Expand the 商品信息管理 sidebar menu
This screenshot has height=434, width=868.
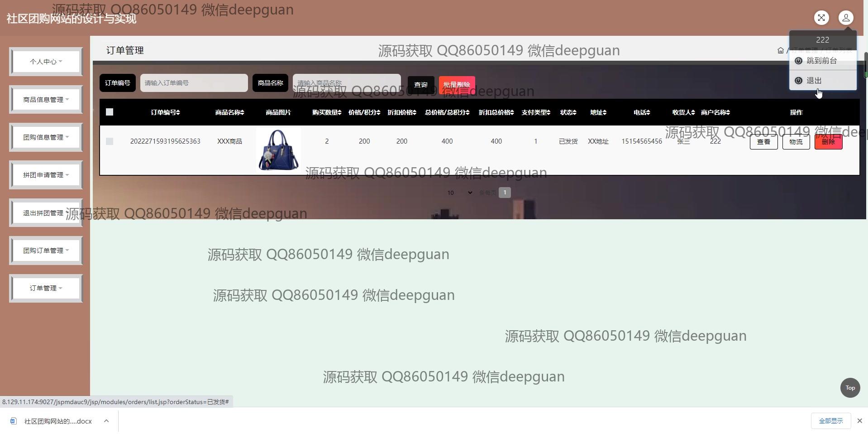click(46, 100)
